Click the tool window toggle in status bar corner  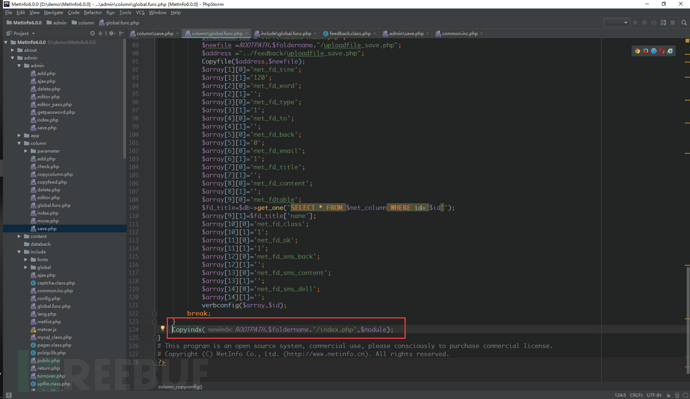pos(8,395)
